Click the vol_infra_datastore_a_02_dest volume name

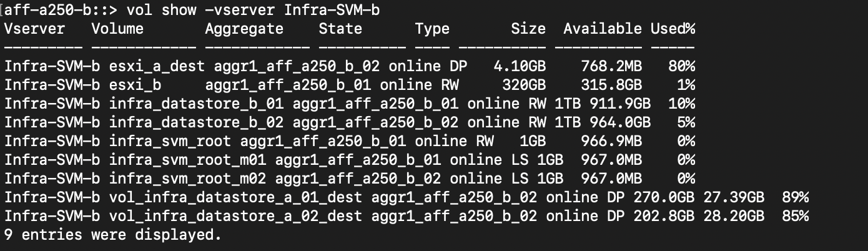click(x=235, y=217)
